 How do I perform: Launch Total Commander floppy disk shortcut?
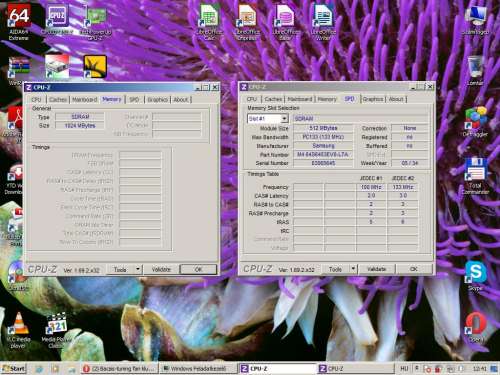click(x=476, y=176)
